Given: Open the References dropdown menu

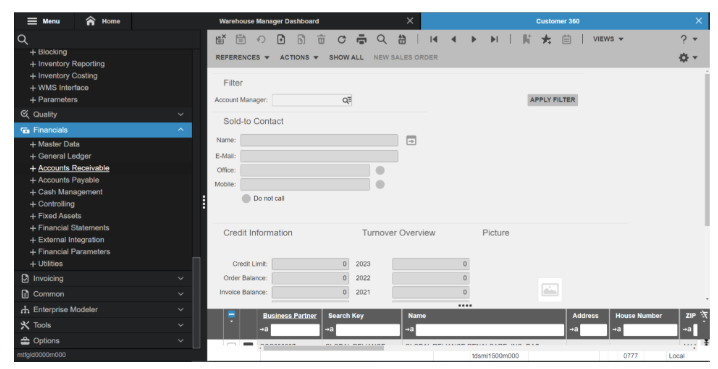Looking at the screenshot, I should pos(242,58).
